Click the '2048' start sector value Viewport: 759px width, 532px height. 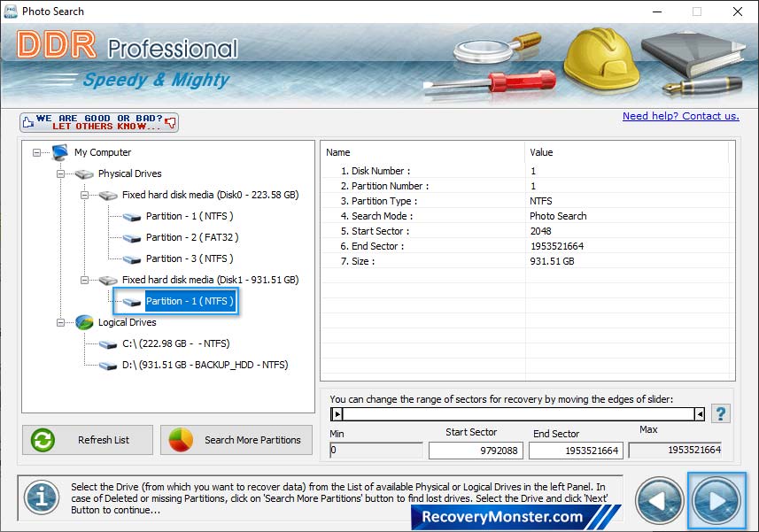[541, 231]
